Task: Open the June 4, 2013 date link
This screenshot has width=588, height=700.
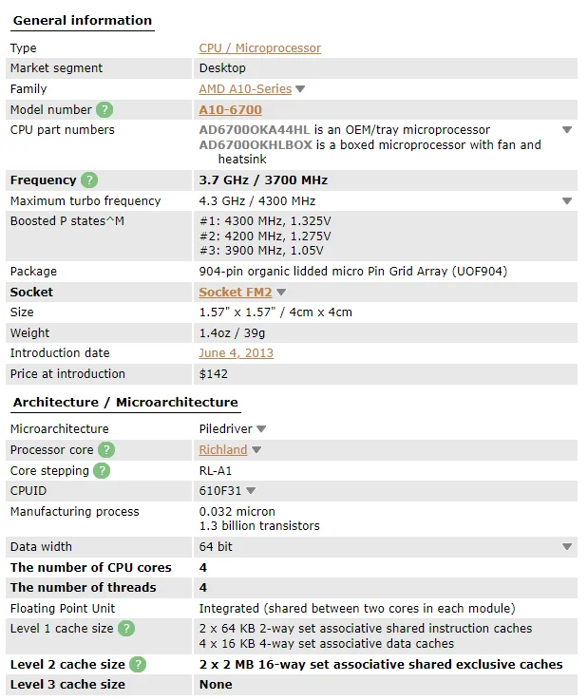Action: [236, 352]
